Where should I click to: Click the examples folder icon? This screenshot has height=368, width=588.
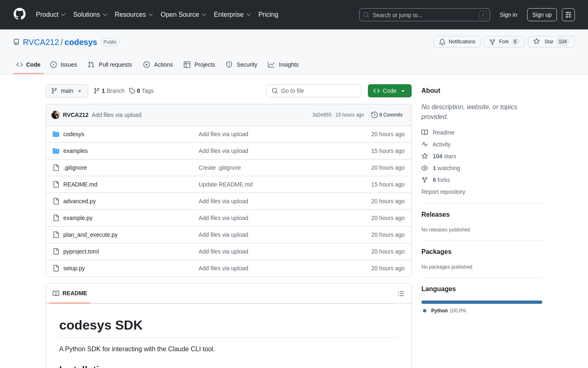coord(56,151)
